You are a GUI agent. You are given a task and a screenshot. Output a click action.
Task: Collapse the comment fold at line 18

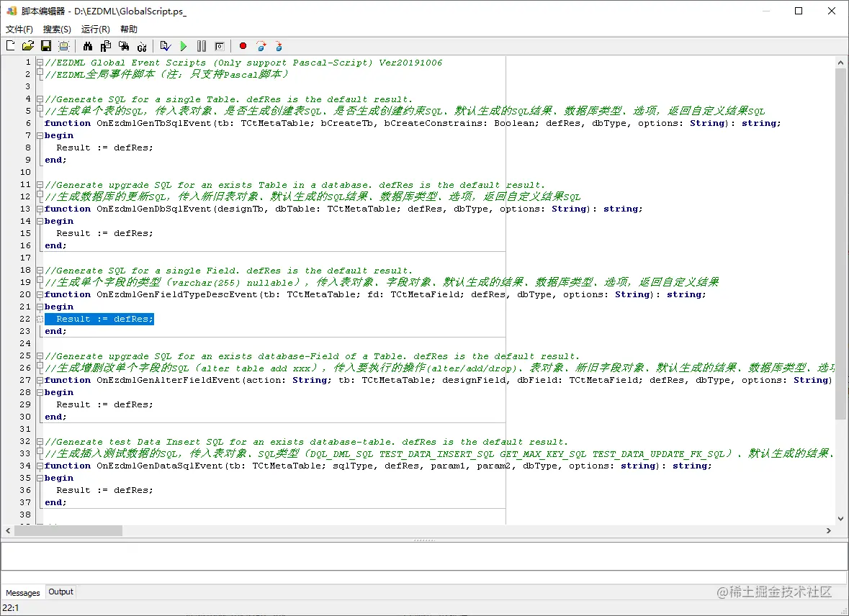point(40,270)
